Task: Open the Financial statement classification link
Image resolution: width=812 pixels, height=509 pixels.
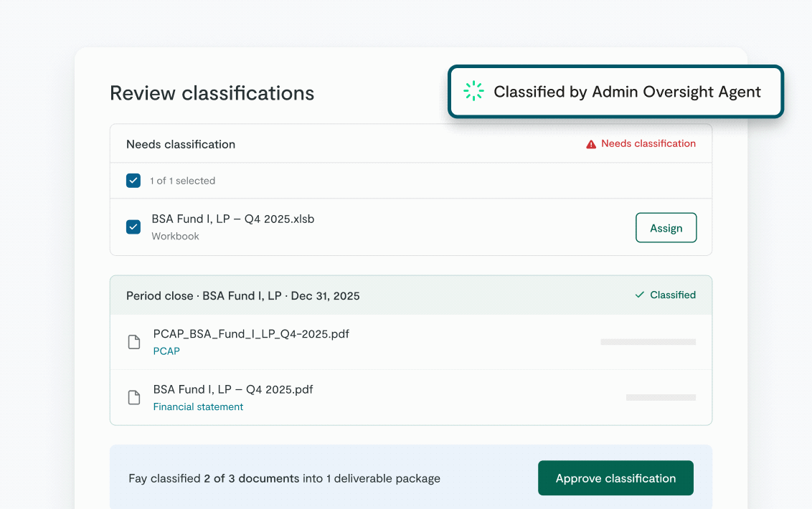Action: 198,406
